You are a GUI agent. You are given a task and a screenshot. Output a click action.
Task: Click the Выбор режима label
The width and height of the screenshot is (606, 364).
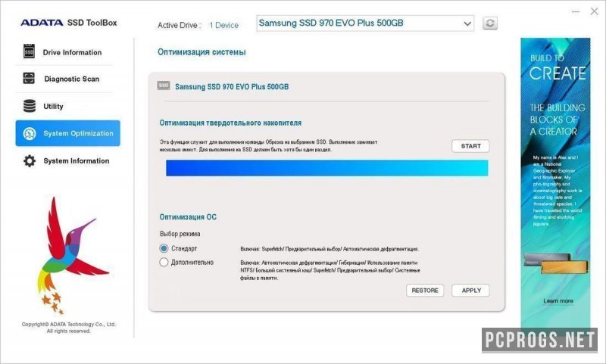pyautogui.click(x=180, y=234)
